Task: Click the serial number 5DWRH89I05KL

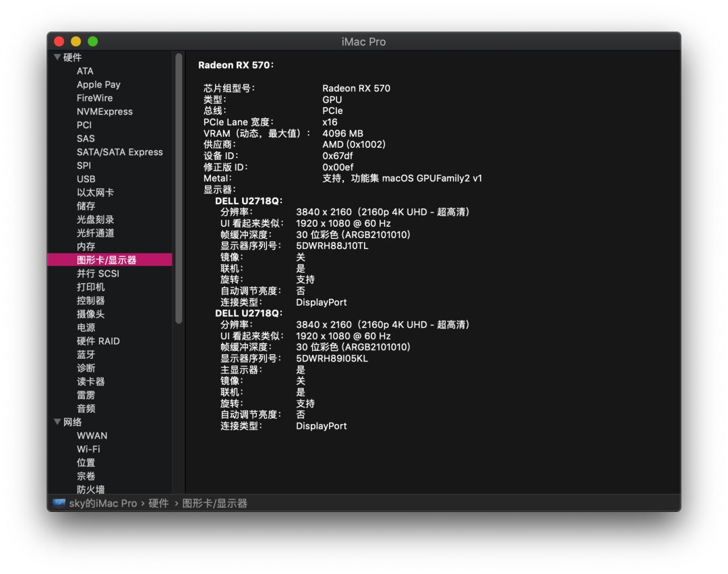Action: pyautogui.click(x=332, y=358)
